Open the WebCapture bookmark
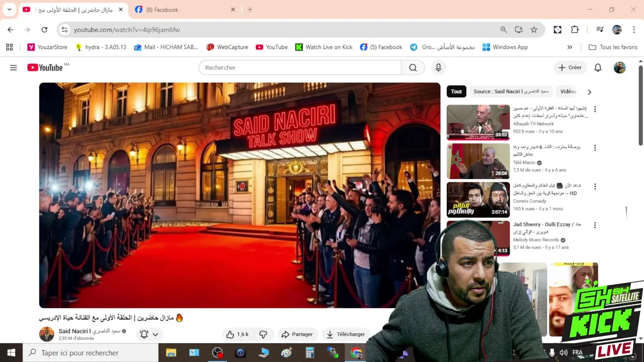 point(227,47)
